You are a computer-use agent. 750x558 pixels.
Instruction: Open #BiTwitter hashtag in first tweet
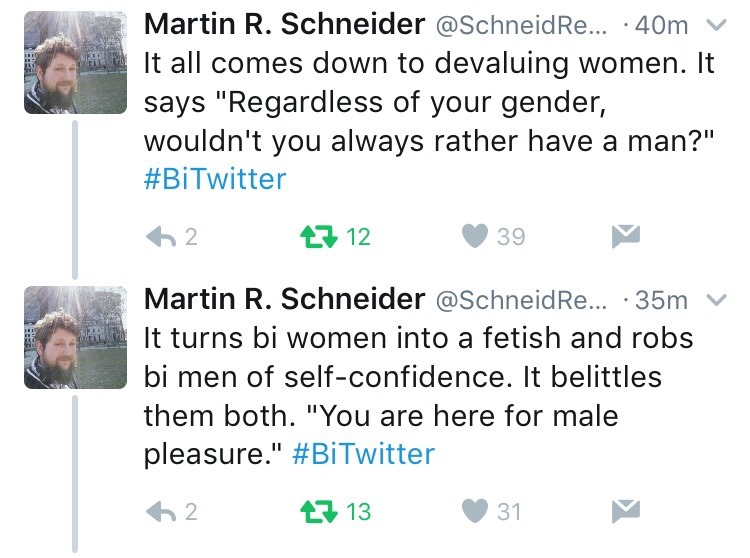click(215, 179)
